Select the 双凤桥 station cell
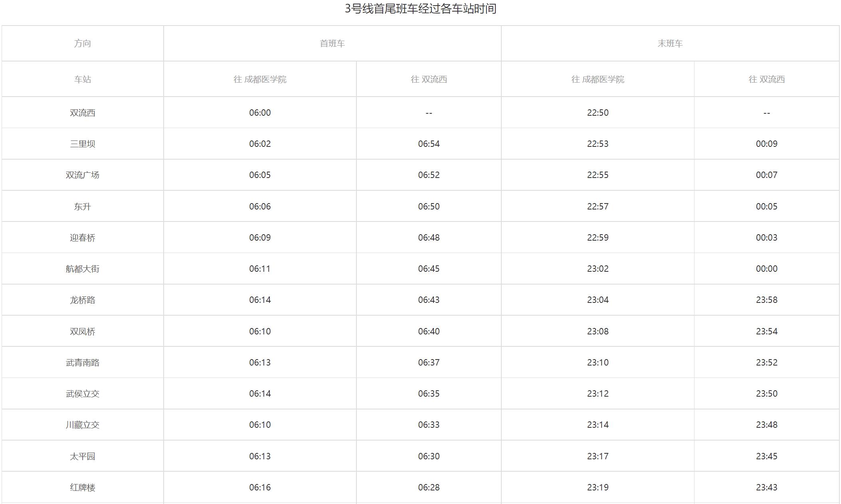 coord(83,331)
